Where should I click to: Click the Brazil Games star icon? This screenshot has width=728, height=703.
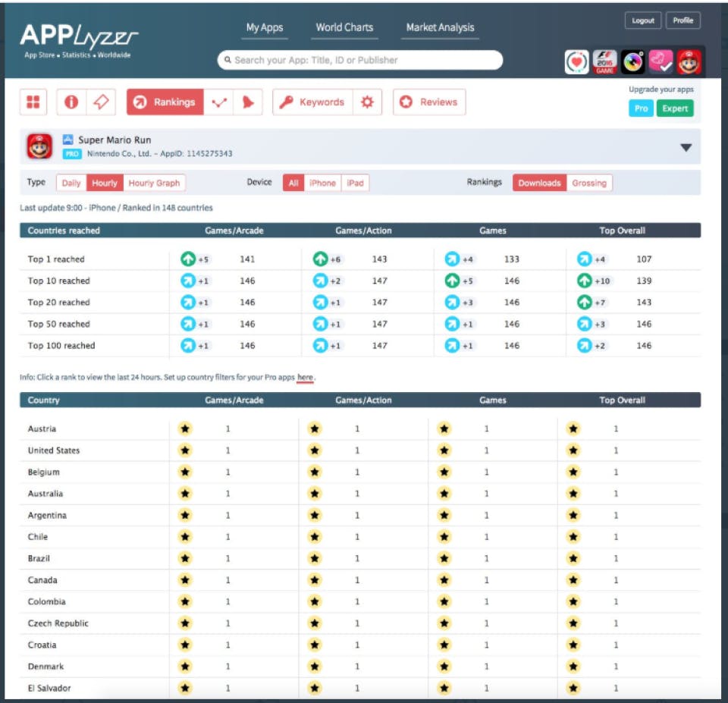pyautogui.click(x=444, y=558)
